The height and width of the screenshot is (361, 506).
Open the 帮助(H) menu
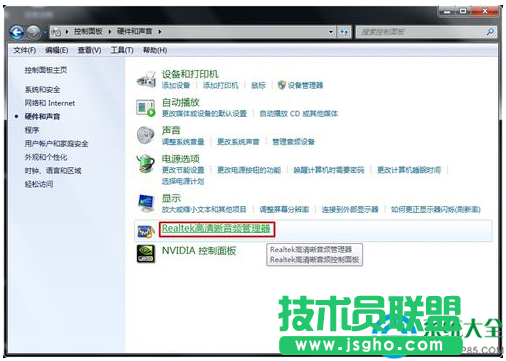[155, 50]
